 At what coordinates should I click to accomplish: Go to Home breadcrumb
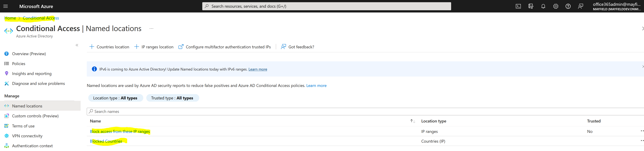[x=10, y=18]
